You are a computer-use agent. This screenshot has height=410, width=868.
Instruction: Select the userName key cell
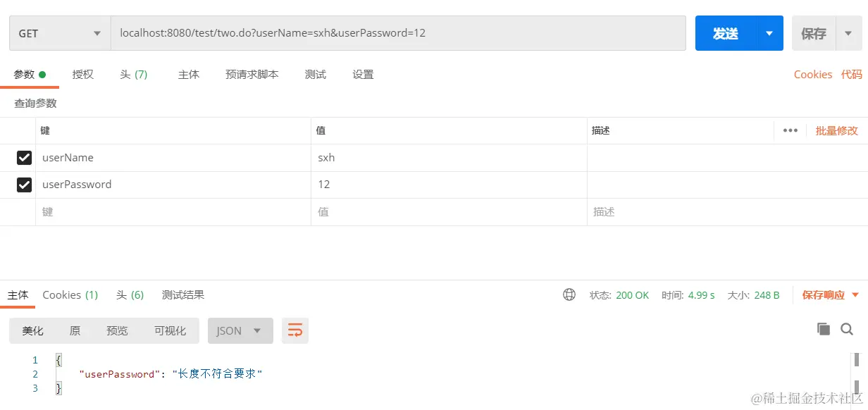173,158
